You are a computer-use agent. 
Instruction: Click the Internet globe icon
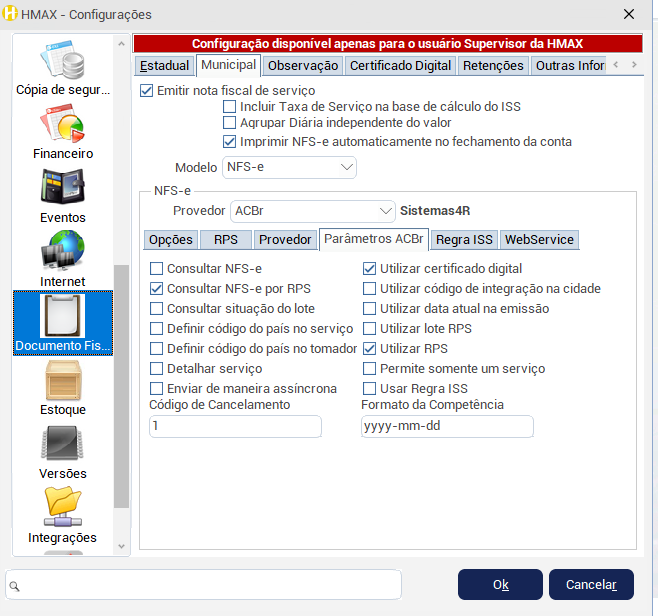pyautogui.click(x=63, y=253)
